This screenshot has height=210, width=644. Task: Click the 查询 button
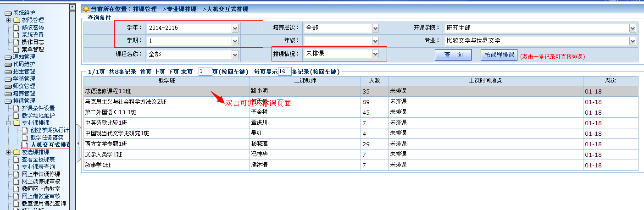(453, 55)
